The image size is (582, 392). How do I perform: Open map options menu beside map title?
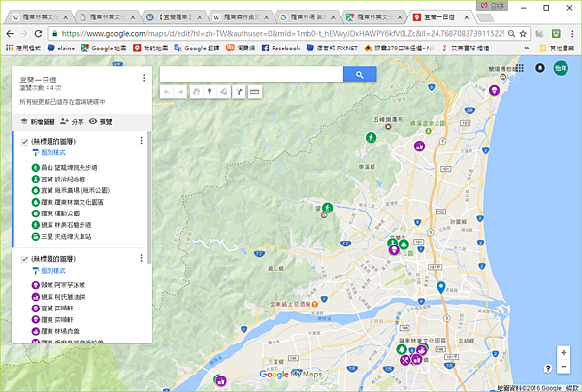[x=144, y=78]
